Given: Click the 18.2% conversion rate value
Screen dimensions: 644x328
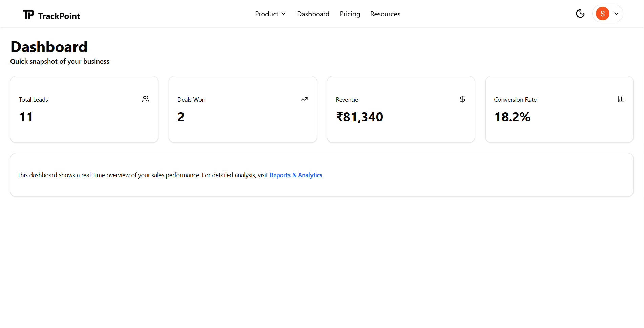Looking at the screenshot, I should click(512, 117).
